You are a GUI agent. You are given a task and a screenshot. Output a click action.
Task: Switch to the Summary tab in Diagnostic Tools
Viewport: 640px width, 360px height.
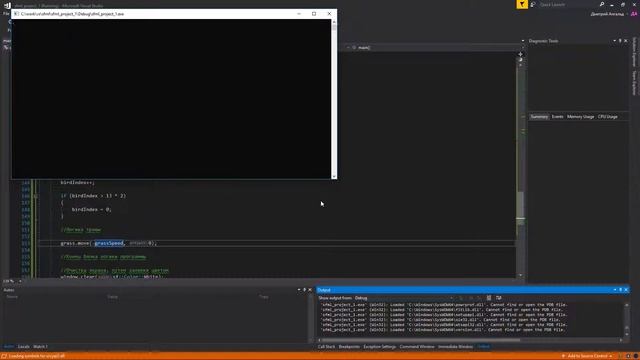click(x=539, y=117)
